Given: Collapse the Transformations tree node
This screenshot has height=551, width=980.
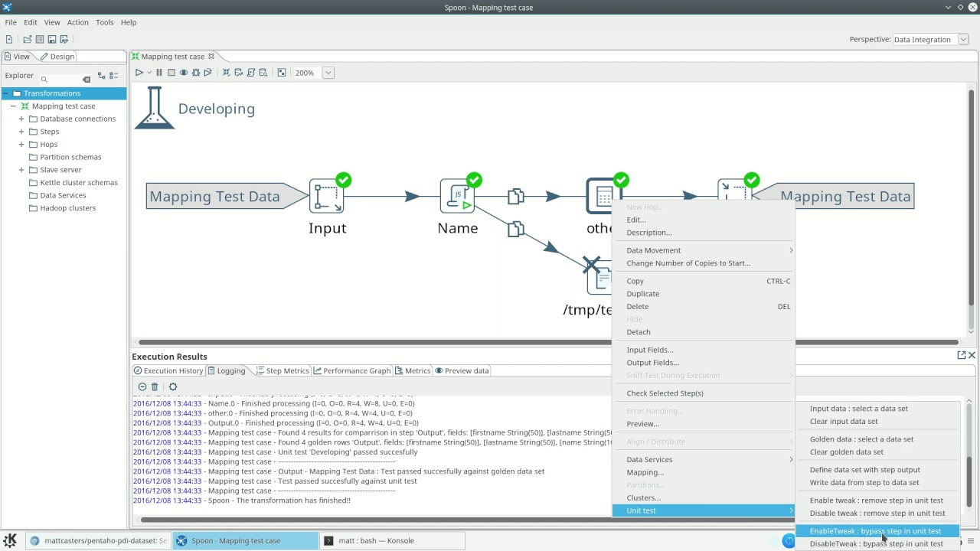Looking at the screenshot, I should coord(5,93).
